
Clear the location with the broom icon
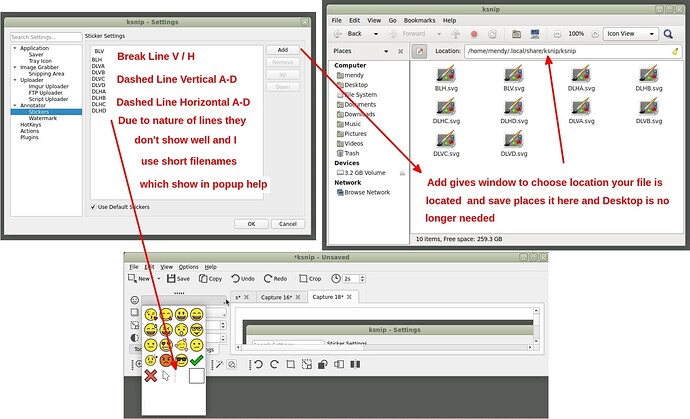coord(675,51)
